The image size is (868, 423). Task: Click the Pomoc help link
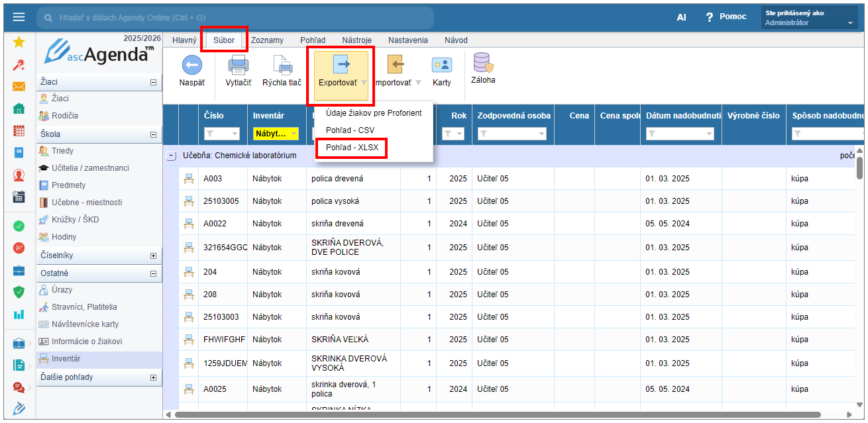click(726, 17)
